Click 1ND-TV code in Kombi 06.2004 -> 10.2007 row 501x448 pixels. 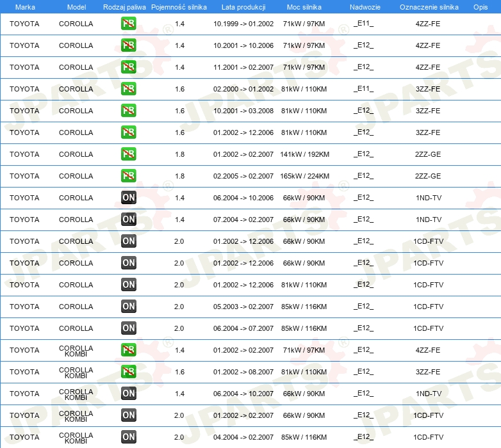tap(429, 394)
